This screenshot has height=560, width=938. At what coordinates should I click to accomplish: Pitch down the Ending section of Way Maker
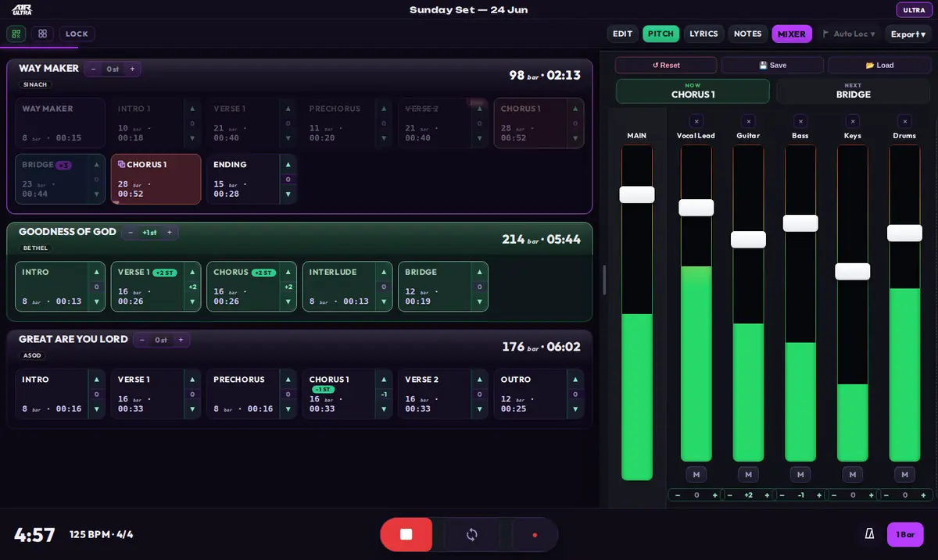[288, 194]
